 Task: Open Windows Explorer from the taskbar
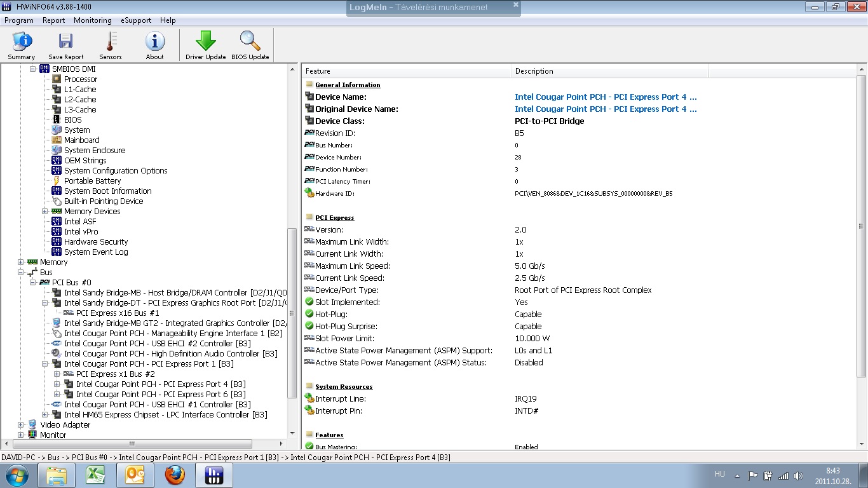57,475
